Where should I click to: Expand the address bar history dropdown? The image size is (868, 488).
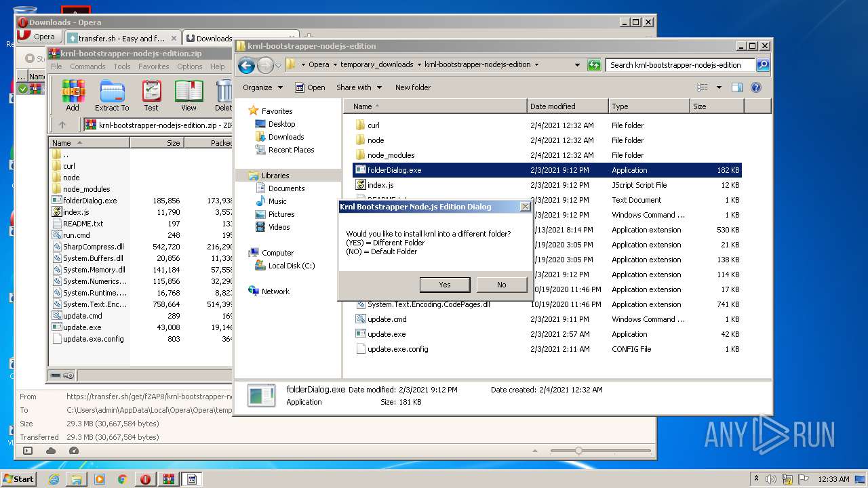point(577,65)
